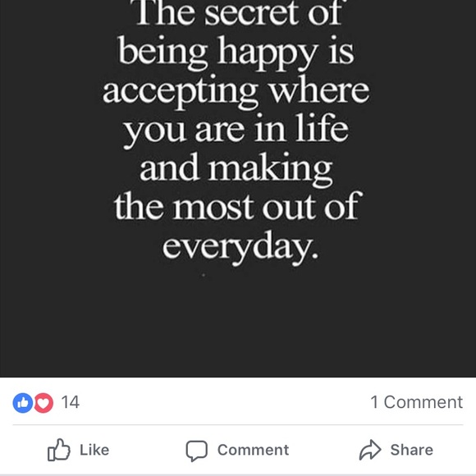
Task: Click the red heart reaction icon
Action: pos(43,403)
